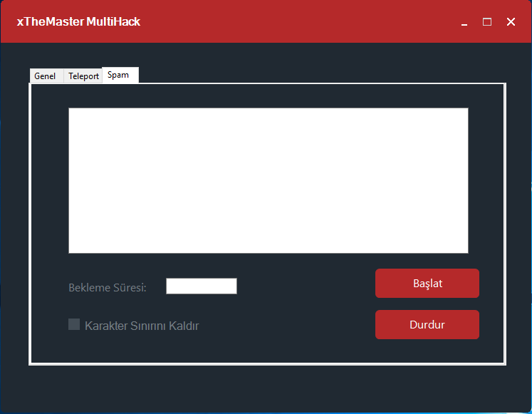532x414 pixels.
Task: Close the xTheMaster MultiHack window
Action: (x=511, y=22)
